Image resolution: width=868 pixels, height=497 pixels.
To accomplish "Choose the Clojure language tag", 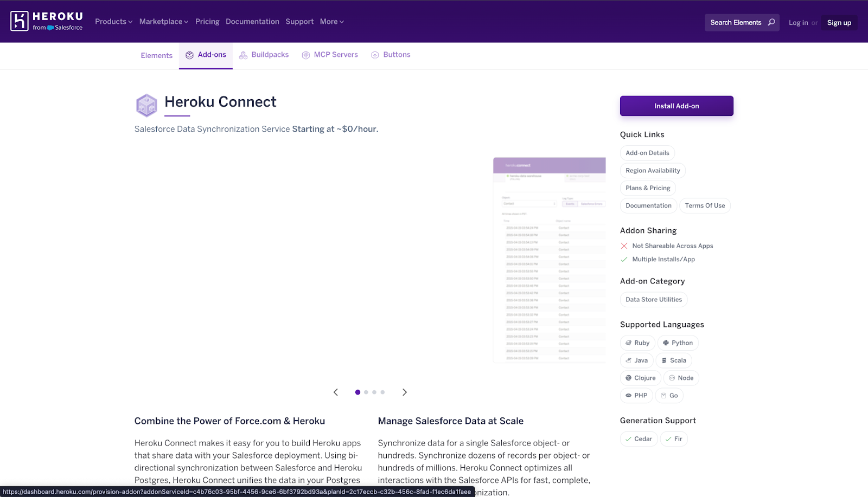I will (x=640, y=378).
